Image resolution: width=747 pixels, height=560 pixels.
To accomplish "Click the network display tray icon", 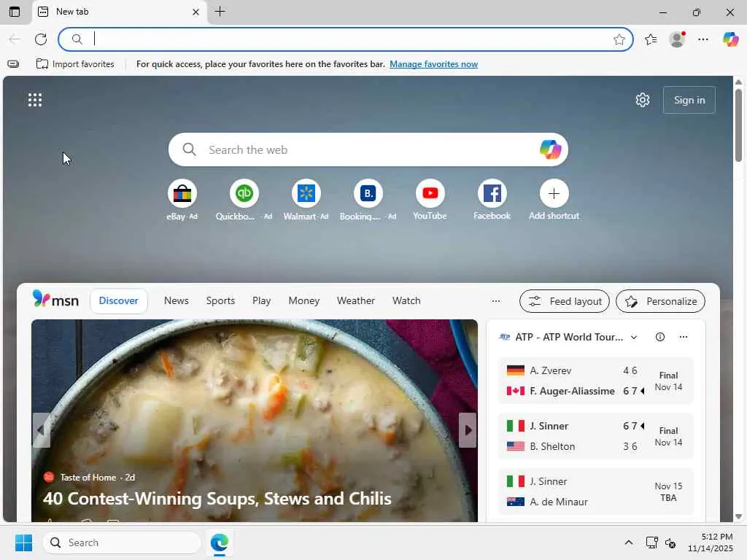I will (651, 542).
